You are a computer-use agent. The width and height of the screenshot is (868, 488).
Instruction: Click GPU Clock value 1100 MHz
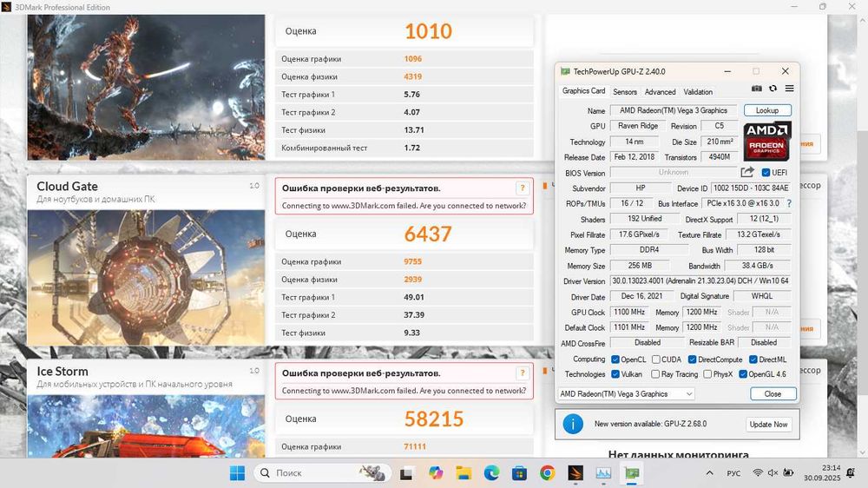[x=629, y=312]
